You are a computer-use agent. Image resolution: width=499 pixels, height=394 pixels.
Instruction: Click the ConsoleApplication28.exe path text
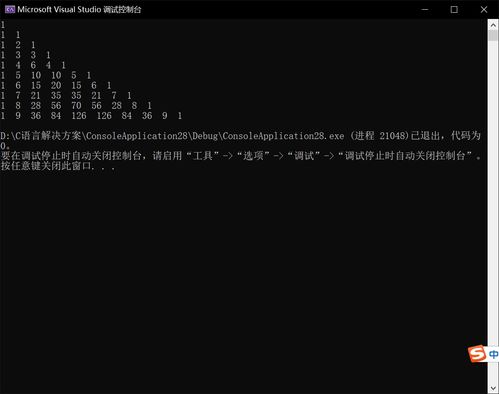click(172, 136)
